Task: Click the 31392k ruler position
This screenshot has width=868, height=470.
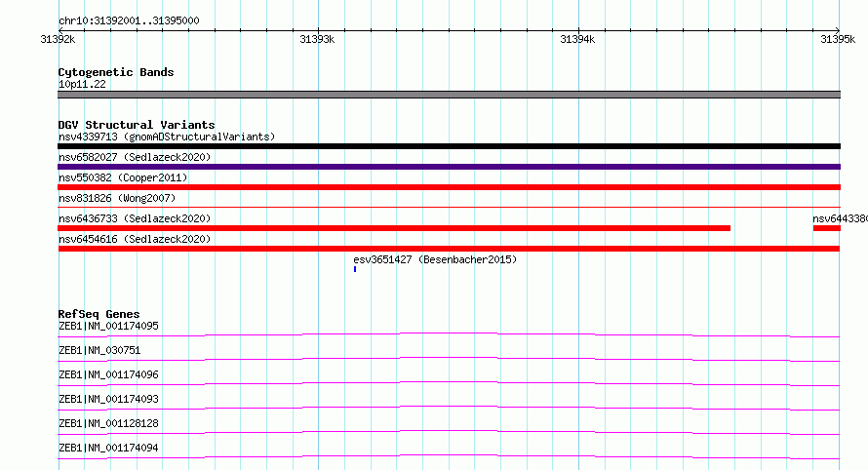Action: point(58,39)
